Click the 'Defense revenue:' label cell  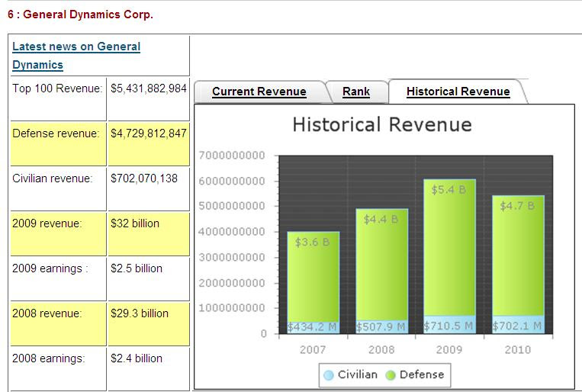(58, 144)
